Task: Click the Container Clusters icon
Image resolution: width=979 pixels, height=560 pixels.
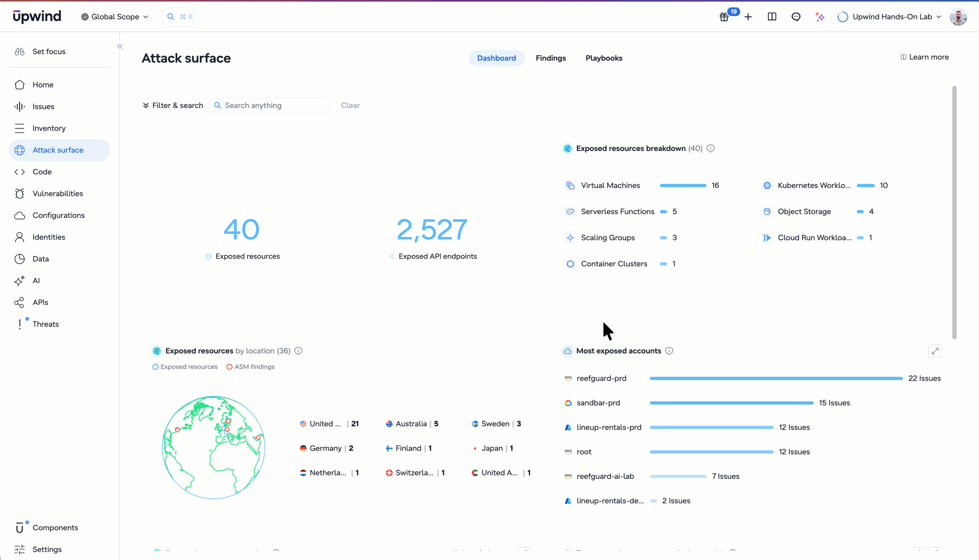Action: click(x=570, y=264)
